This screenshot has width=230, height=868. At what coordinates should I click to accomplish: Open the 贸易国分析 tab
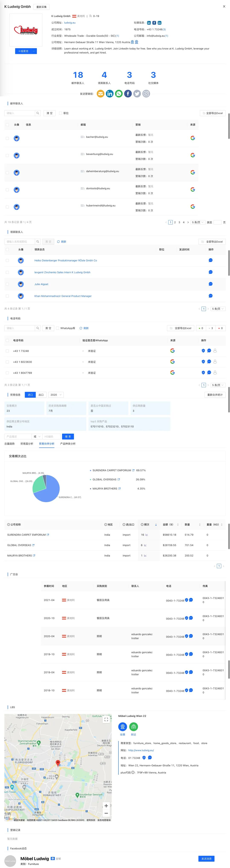click(27, 443)
